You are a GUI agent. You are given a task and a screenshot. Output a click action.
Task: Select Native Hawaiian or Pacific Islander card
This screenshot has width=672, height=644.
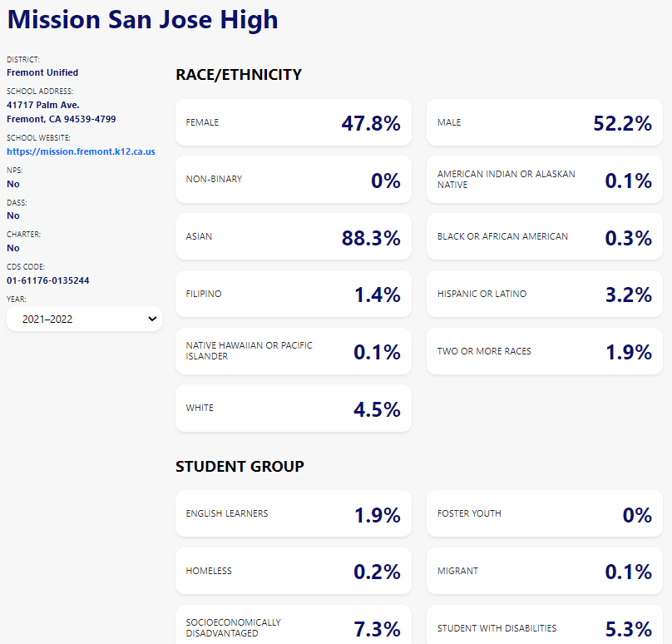(293, 351)
